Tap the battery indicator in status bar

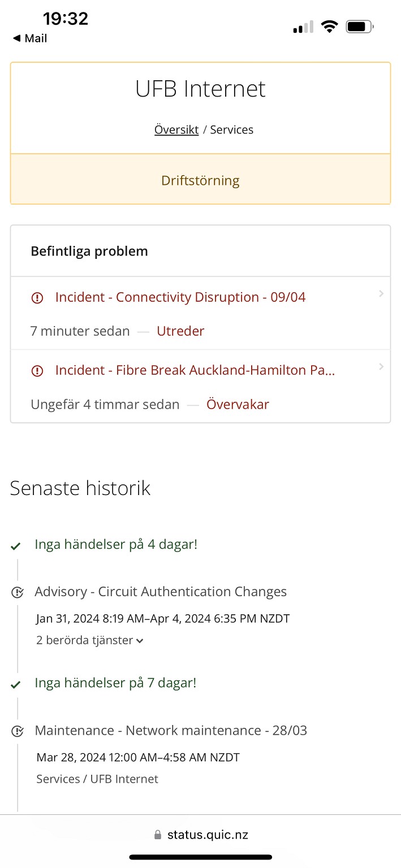[359, 27]
